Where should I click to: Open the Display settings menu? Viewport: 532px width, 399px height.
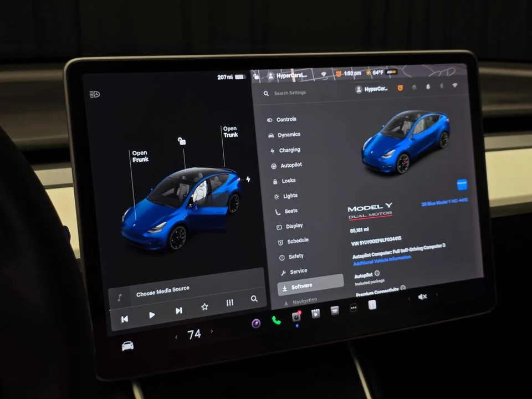tap(290, 226)
